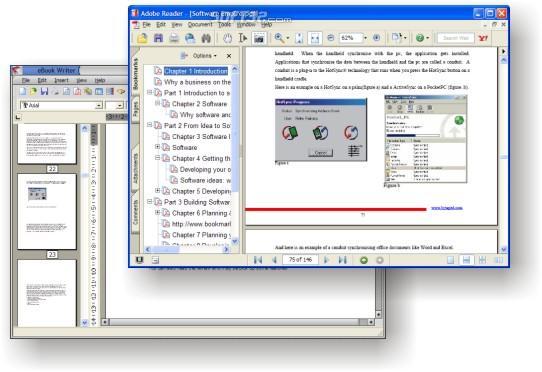Click the Save disk icon in eBook Writer
The image size is (542, 372).
coord(44,91)
